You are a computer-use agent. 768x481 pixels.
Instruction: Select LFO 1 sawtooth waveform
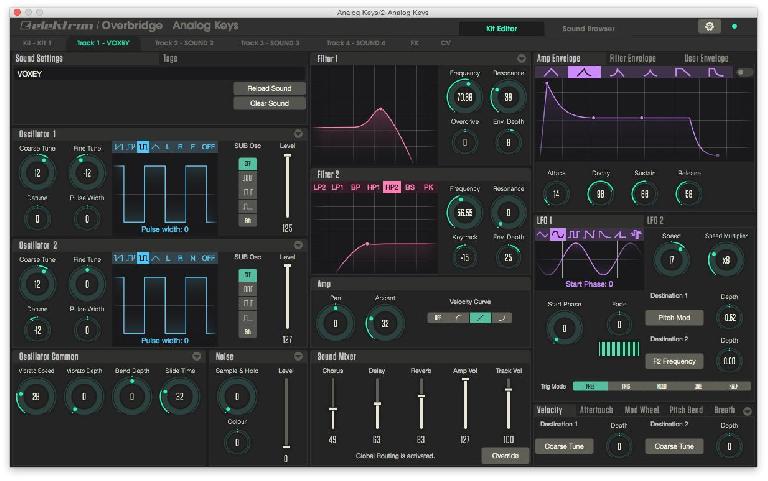point(589,235)
